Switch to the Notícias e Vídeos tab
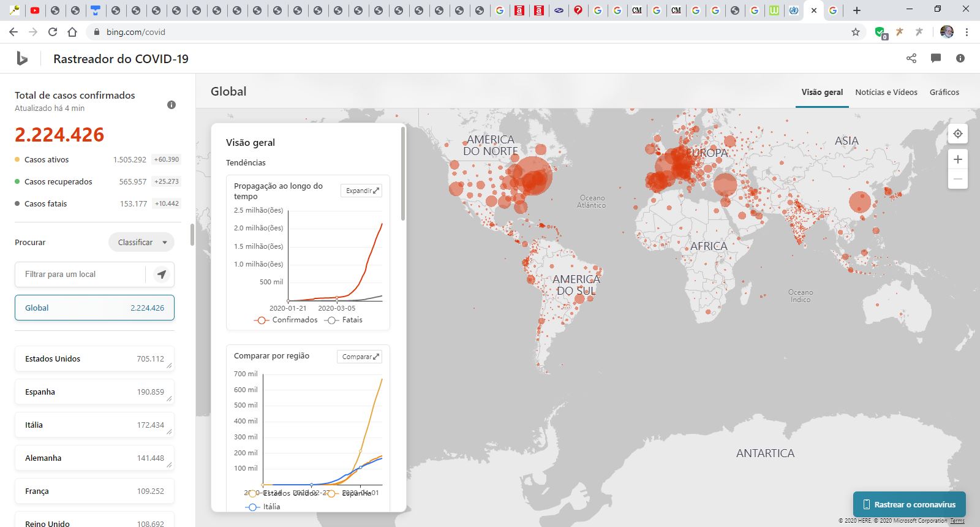 (886, 92)
